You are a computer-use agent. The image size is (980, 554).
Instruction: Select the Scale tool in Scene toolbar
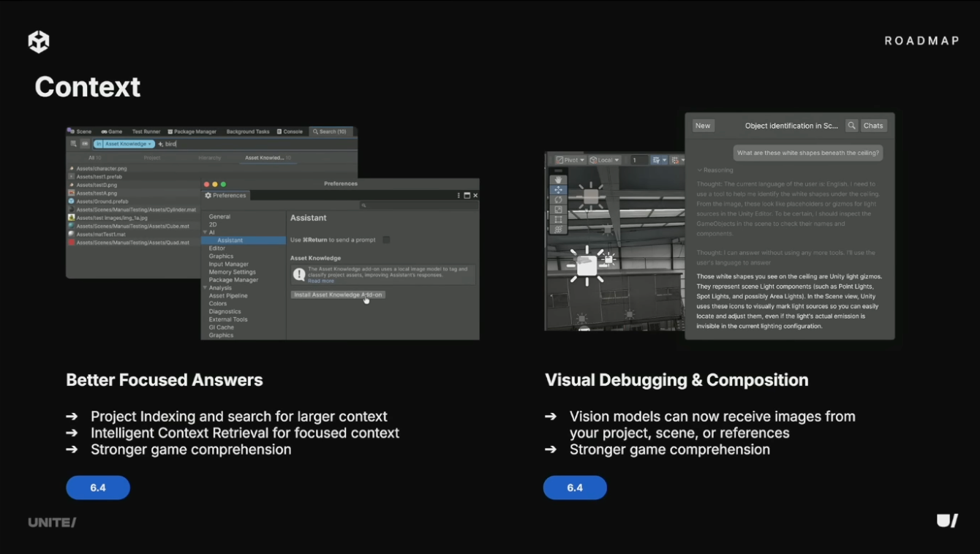tap(558, 209)
